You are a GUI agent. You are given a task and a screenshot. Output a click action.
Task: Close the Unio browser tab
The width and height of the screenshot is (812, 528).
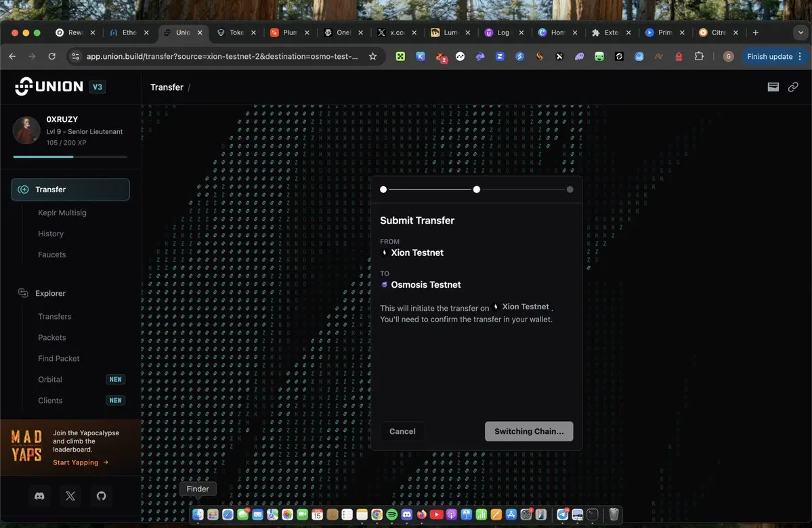pos(200,32)
